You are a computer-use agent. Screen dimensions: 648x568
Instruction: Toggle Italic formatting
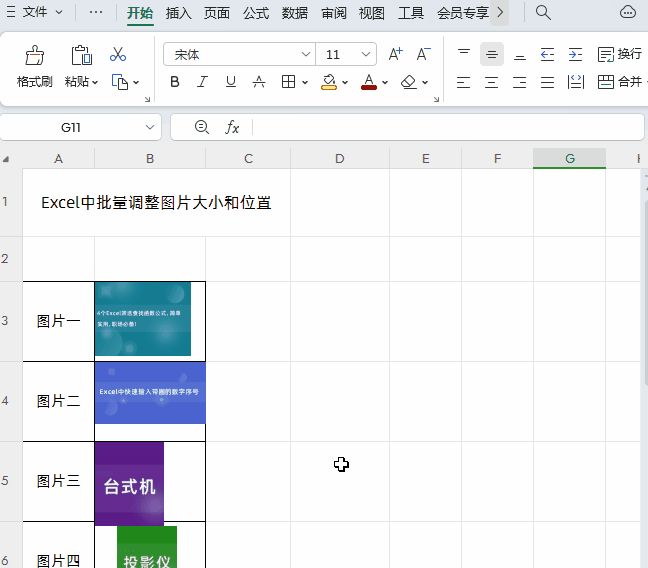click(202, 82)
